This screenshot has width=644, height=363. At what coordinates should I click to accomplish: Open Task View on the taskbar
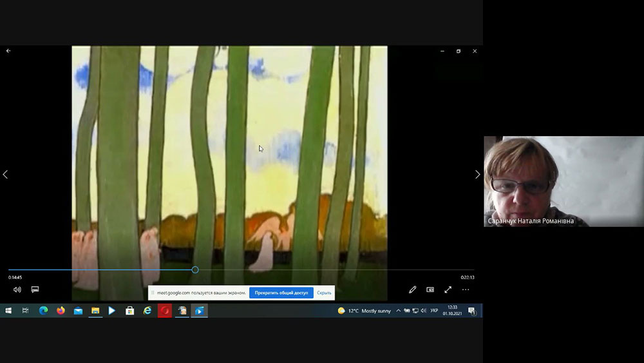(x=26, y=311)
